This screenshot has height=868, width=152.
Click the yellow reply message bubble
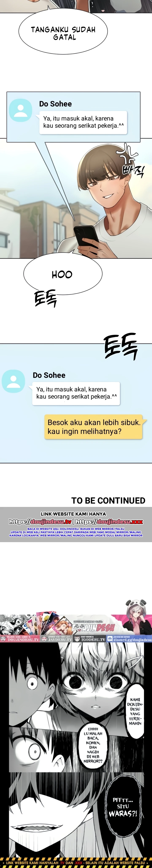pos(93,427)
